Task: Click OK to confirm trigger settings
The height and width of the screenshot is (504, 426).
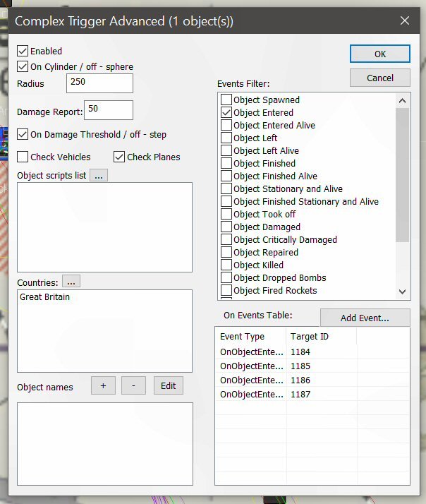Action: 379,54
